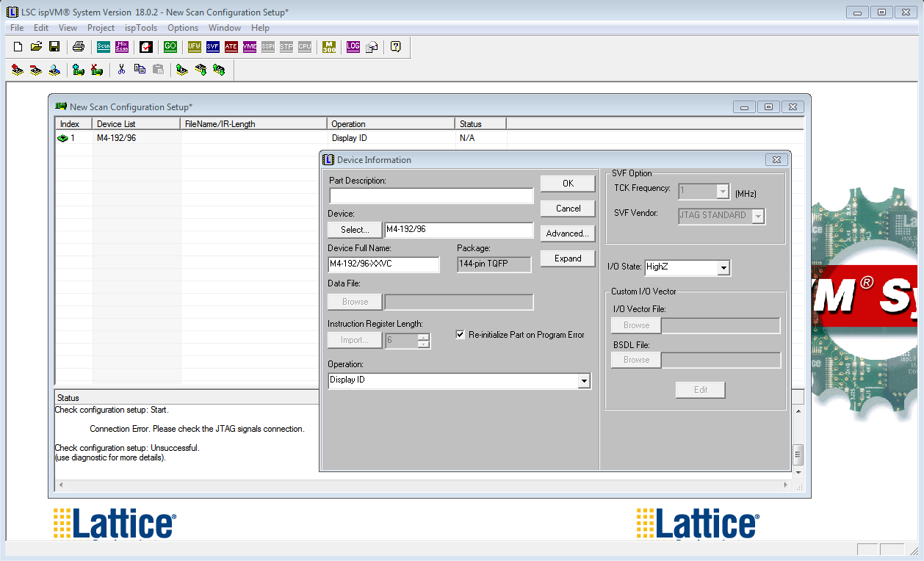Click the Cut scissors icon
This screenshot has width=924, height=561.
121,70
